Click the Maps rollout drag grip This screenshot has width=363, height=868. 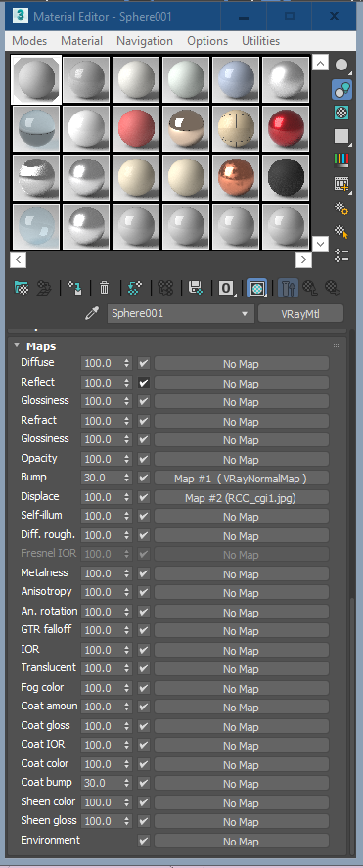pyautogui.click(x=336, y=344)
